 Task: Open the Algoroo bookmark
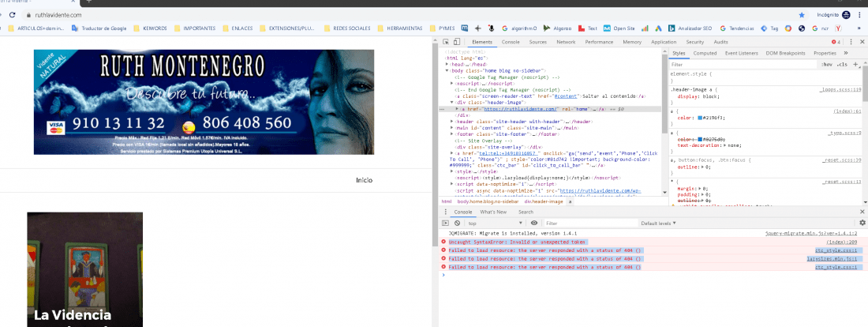click(557, 28)
